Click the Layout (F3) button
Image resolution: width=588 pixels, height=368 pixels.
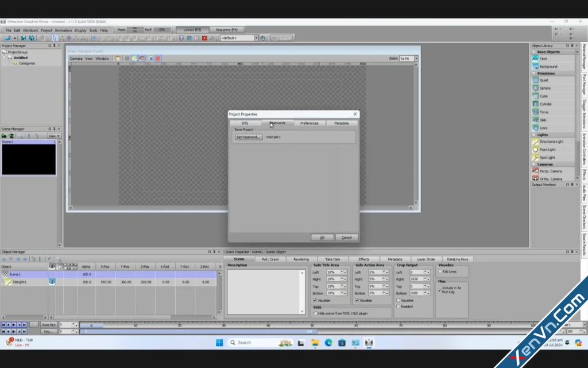tap(192, 30)
